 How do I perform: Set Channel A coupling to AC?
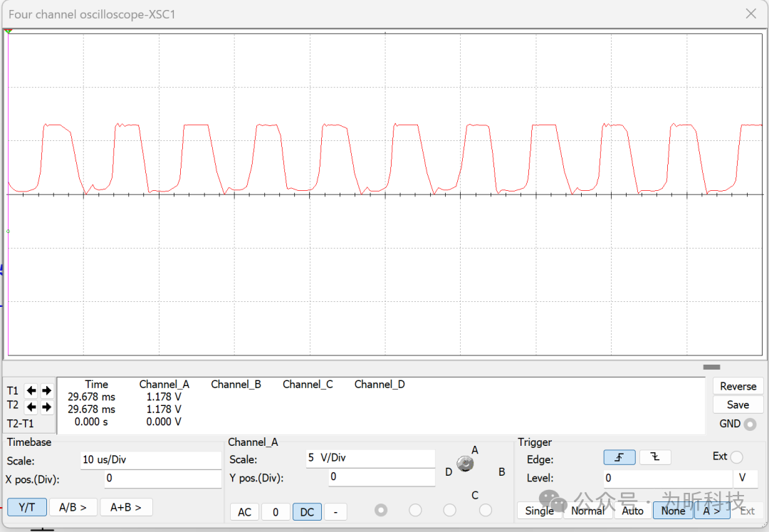244,512
